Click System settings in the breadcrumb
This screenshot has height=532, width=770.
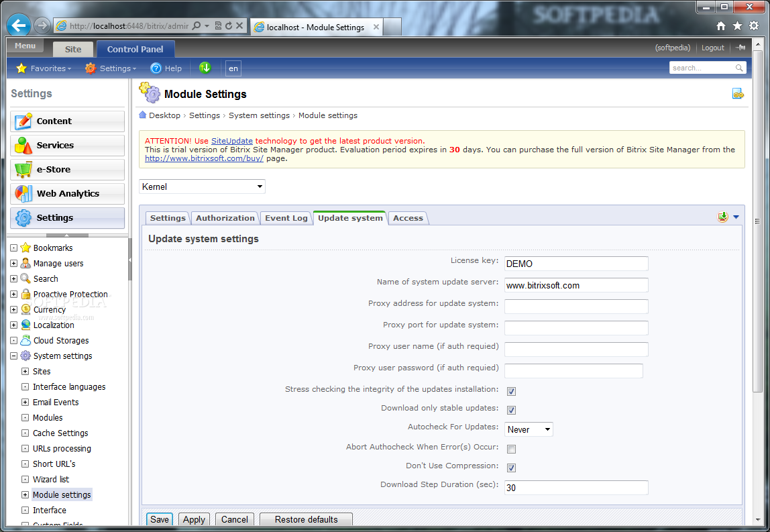point(260,115)
